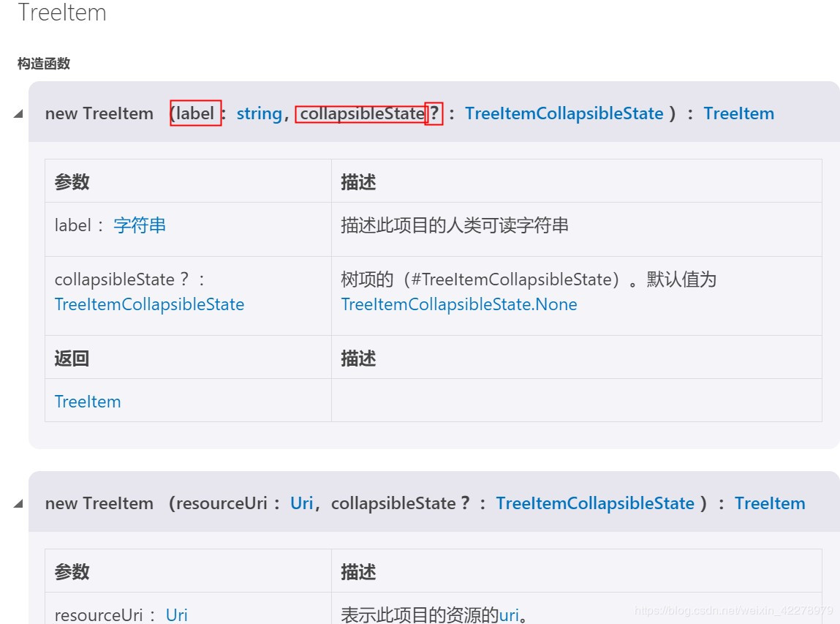Open TreeItemCollapsibleState link in second constructor header

coord(595,503)
